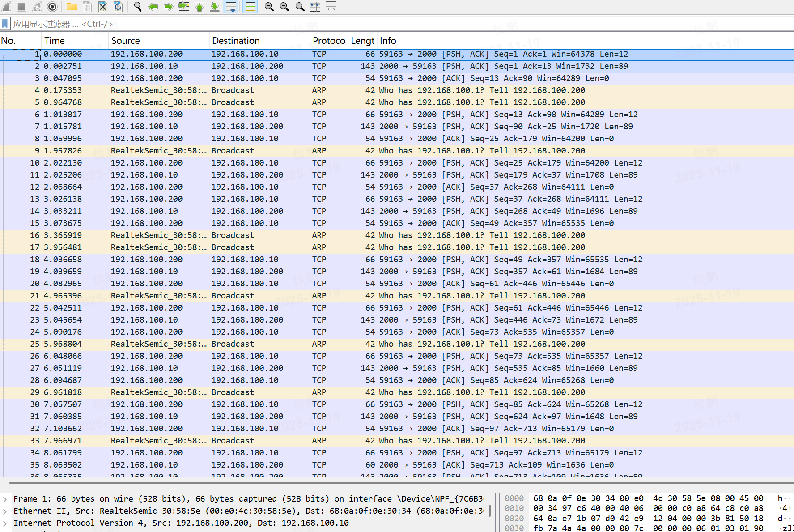Type a filter in the display filter field

(x=179, y=23)
